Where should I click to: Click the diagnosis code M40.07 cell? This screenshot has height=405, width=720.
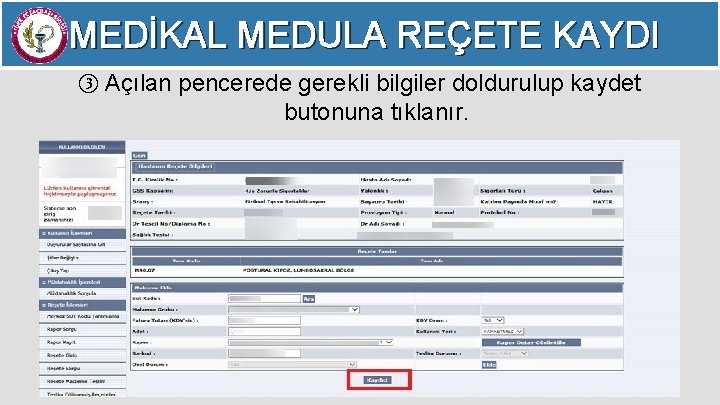click(x=144, y=270)
